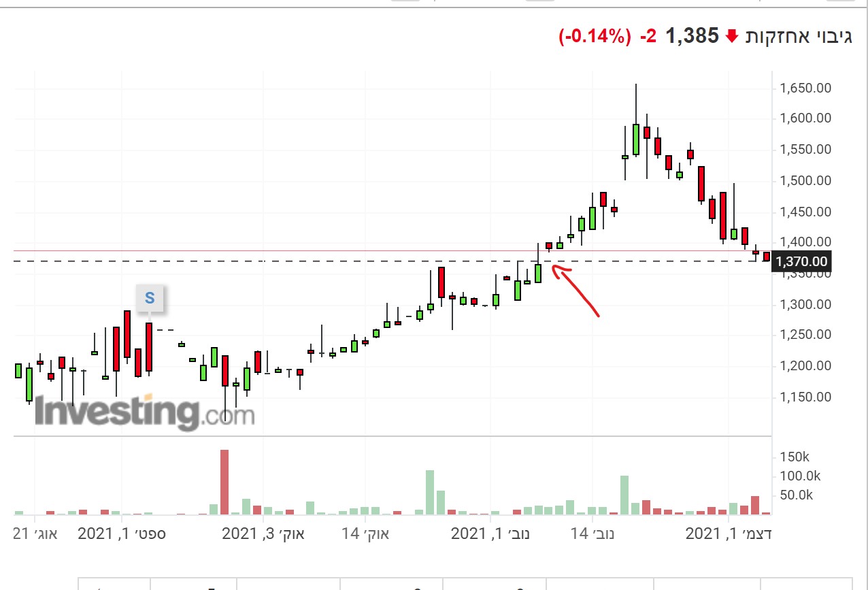868x590 pixels.
Task: Click the אוק' 14 date label
Action: pyautogui.click(x=365, y=534)
